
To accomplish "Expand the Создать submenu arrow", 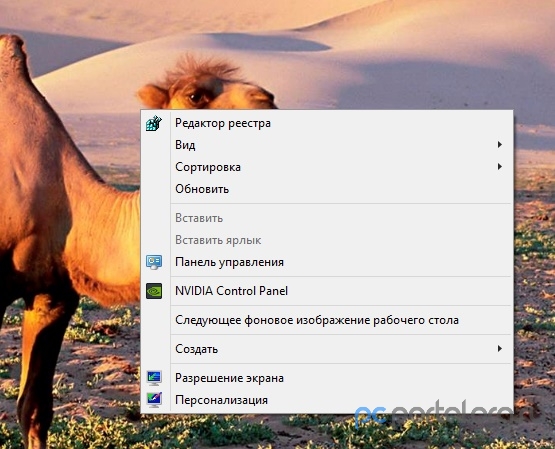I will (x=499, y=349).
